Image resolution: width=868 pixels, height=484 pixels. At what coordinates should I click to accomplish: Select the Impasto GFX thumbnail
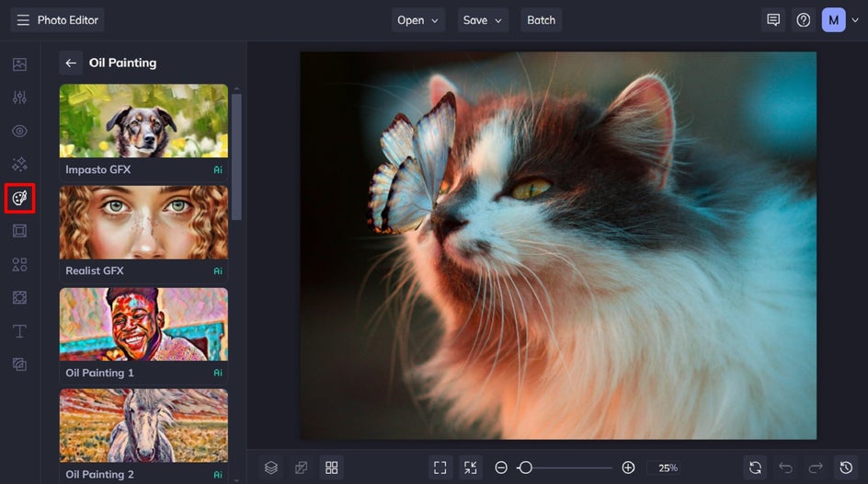point(144,121)
